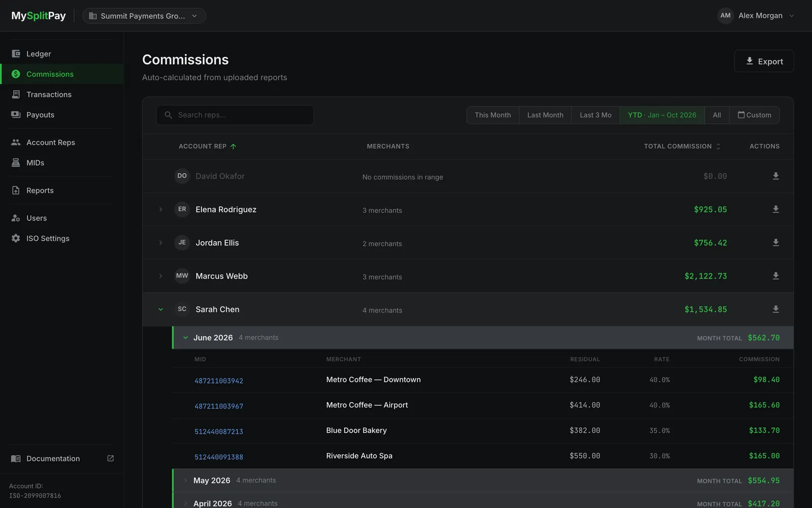Expand Marcus Webb's row
Screen dimensions: 812x508
(x=161, y=276)
